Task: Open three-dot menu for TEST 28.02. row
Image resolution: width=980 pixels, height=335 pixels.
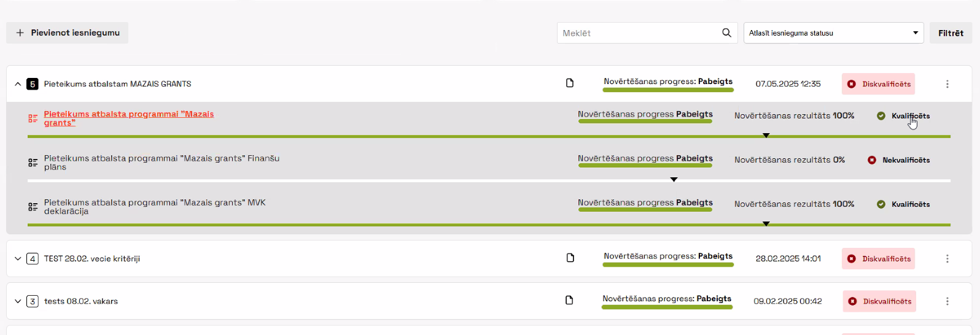Action: pos(947,259)
